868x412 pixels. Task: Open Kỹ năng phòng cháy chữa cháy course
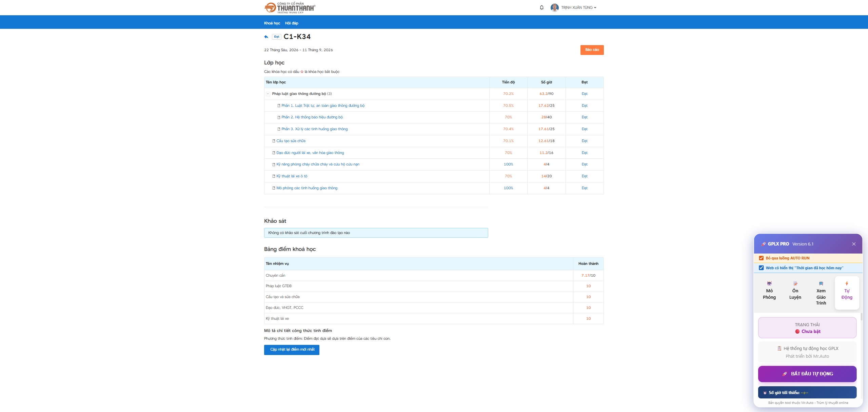[x=318, y=164]
